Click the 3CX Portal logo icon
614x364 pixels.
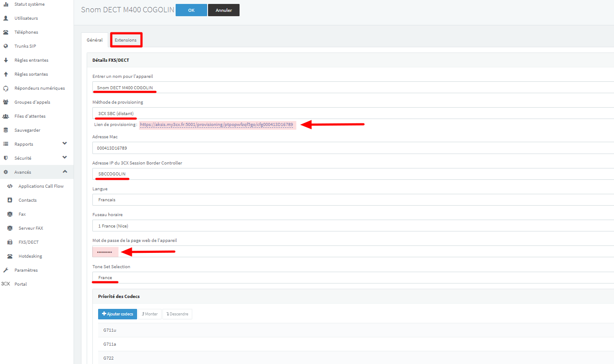pos(6,284)
